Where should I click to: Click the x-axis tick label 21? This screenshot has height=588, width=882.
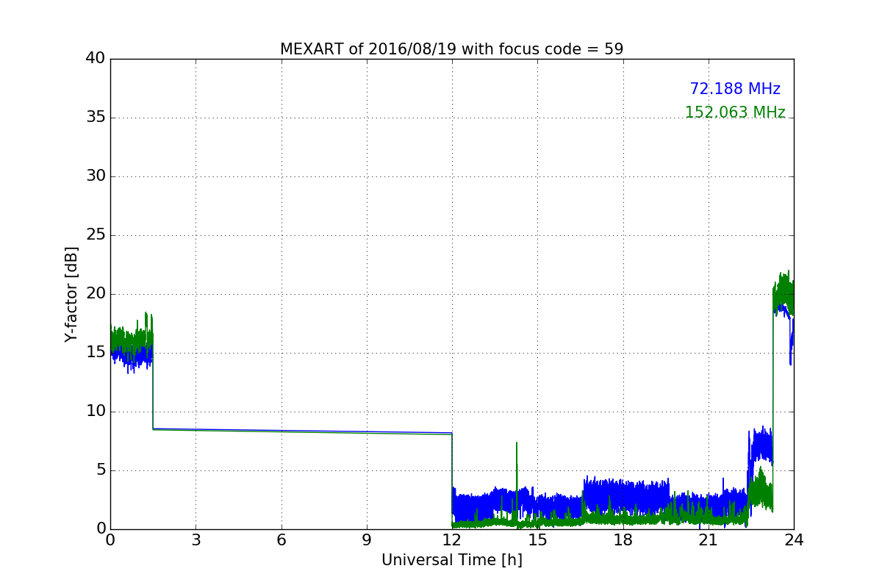tap(709, 540)
